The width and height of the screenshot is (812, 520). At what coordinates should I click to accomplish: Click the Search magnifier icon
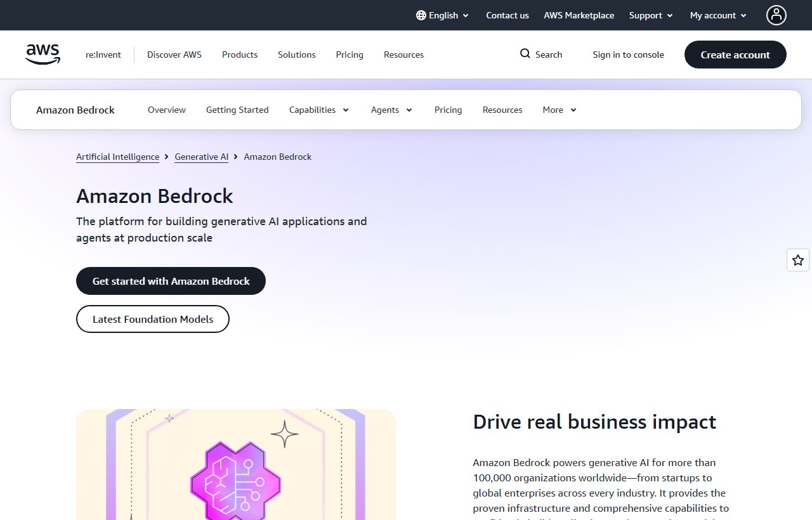(x=525, y=54)
